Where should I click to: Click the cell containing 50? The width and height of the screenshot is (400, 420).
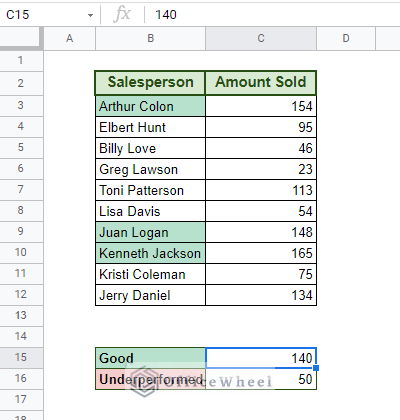pyautogui.click(x=261, y=379)
